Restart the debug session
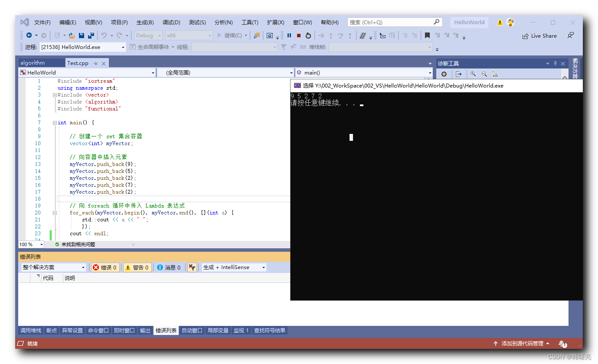The height and width of the screenshot is (364, 598). click(x=308, y=36)
